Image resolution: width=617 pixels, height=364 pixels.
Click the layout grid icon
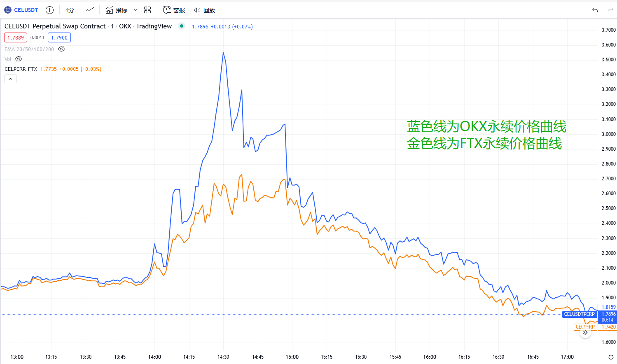[x=147, y=10]
